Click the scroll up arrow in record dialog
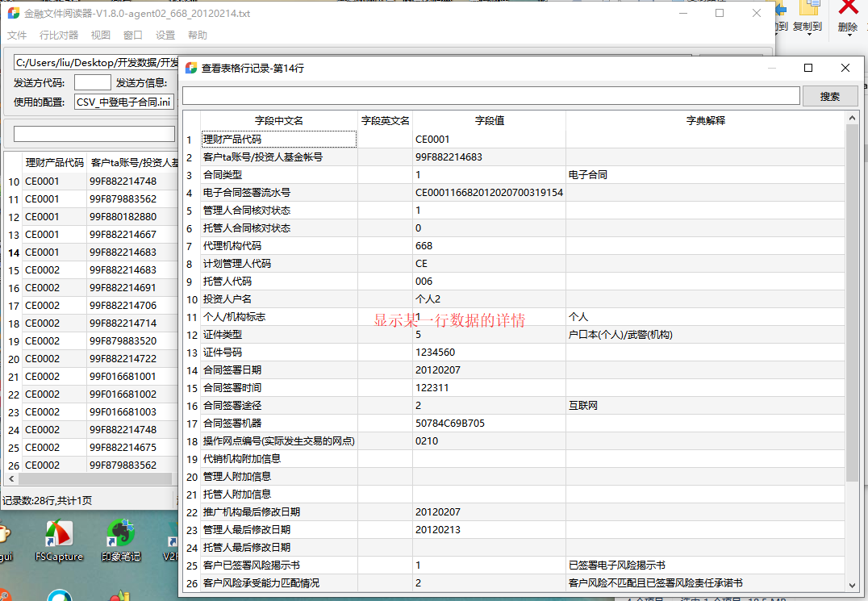Viewport: 868px width, 601px height. 852,118
